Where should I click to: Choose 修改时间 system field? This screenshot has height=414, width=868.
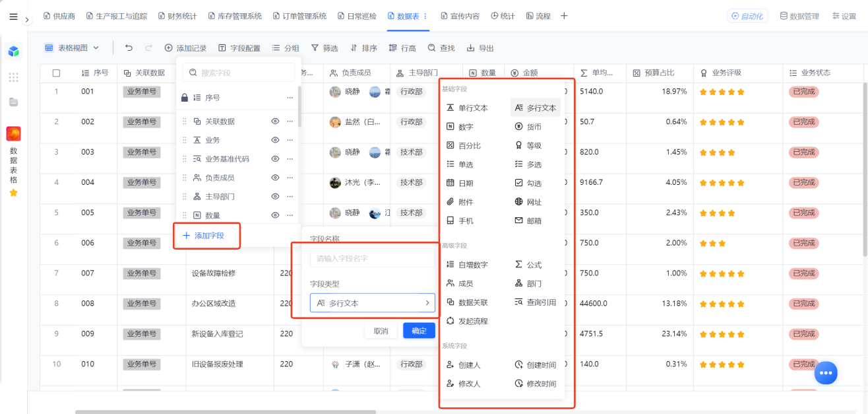point(536,384)
